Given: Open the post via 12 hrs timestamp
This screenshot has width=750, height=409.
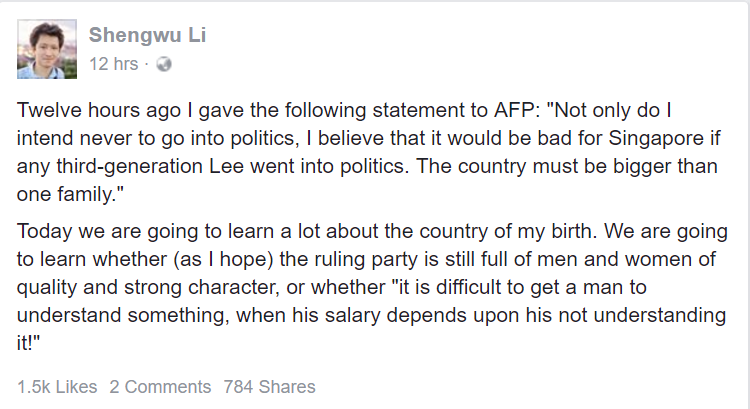Looking at the screenshot, I should [113, 63].
